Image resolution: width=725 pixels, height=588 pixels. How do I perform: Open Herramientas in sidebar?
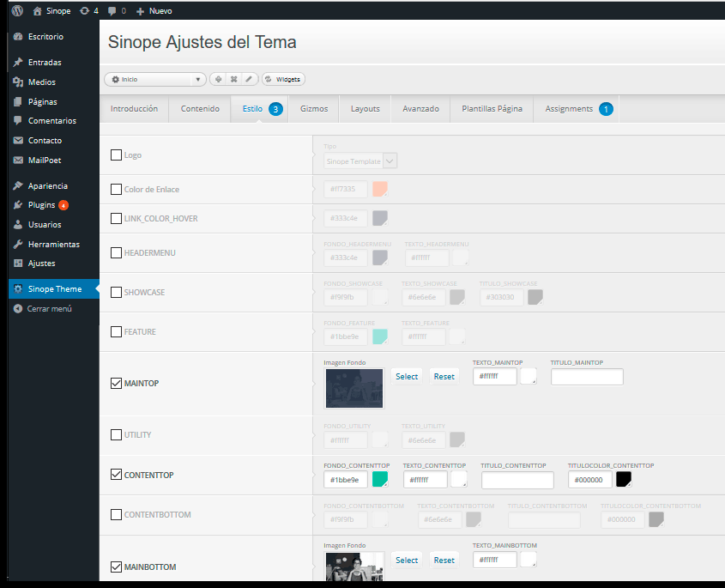click(x=54, y=245)
